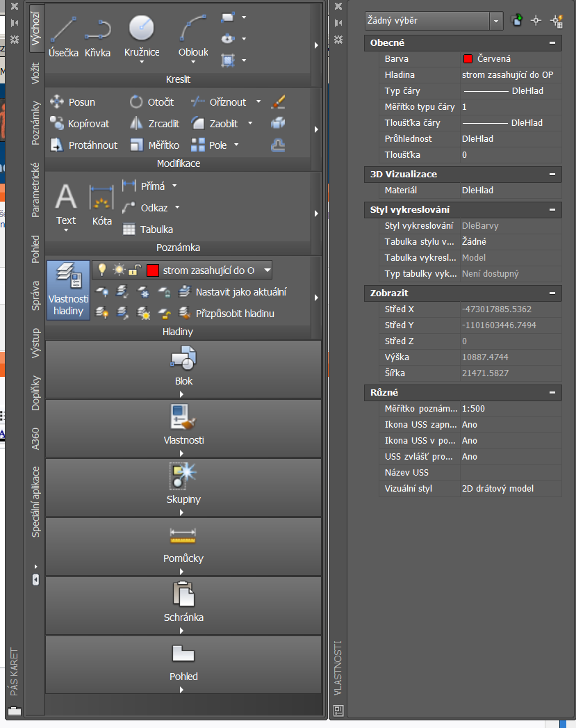Toggle layer freeze sun icon
Viewport: 576px width, 728px height.
[x=117, y=270]
